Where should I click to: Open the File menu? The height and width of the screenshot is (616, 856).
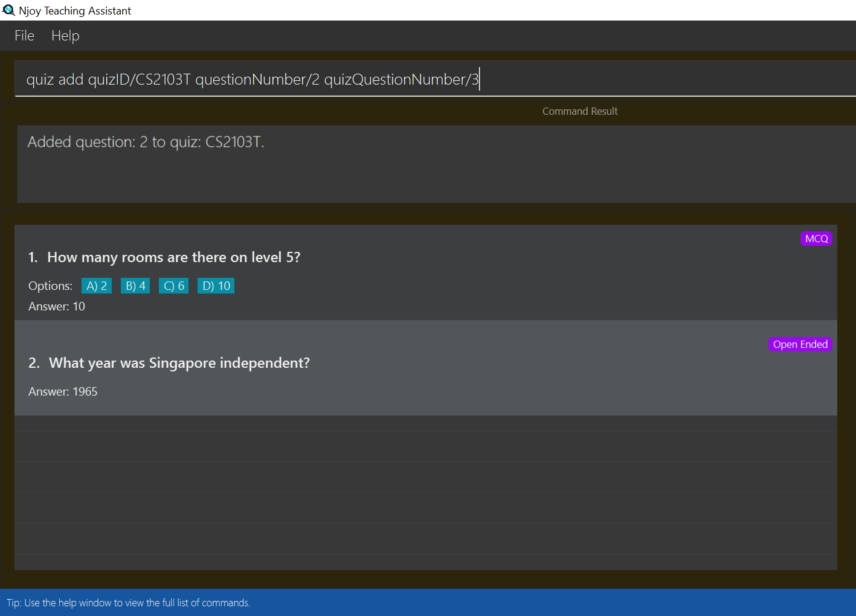click(24, 36)
